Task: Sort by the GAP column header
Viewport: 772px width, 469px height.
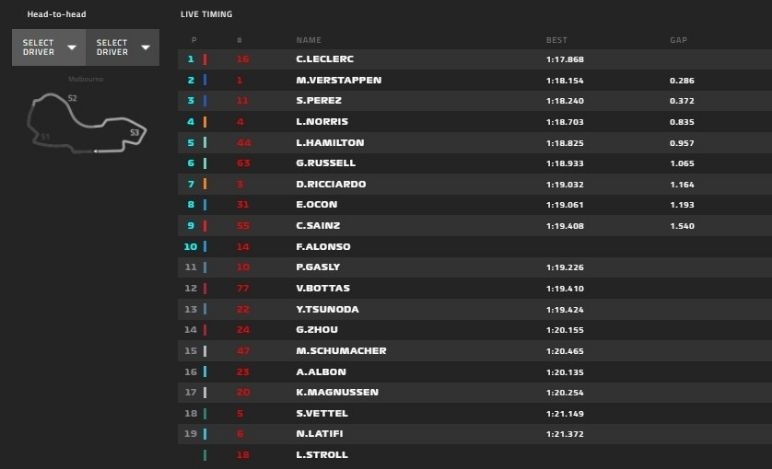Action: [x=678, y=40]
